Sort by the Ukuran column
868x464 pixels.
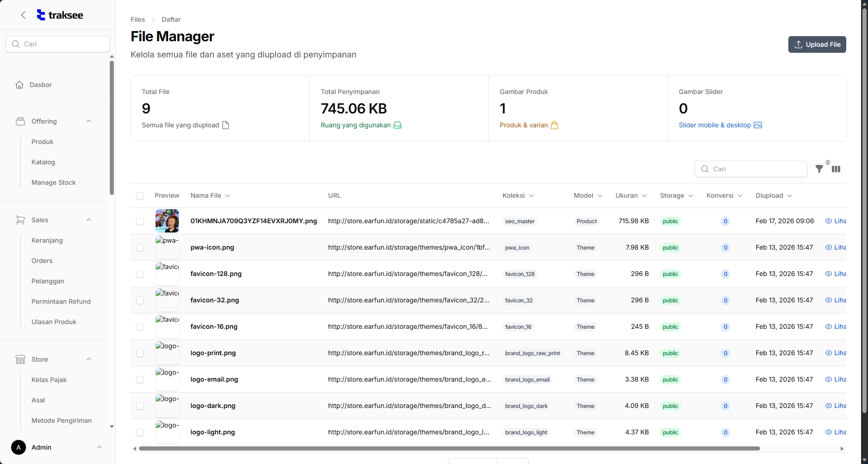tap(630, 195)
